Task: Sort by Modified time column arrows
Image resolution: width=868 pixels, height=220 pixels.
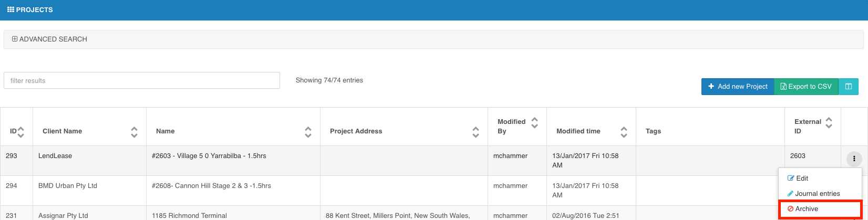Action: 624,132
